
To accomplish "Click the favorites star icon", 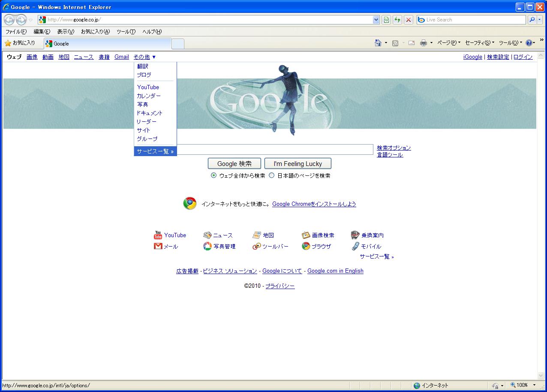I will pos(8,43).
